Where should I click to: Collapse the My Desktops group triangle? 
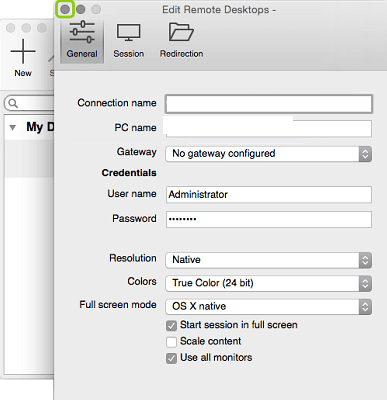13,127
